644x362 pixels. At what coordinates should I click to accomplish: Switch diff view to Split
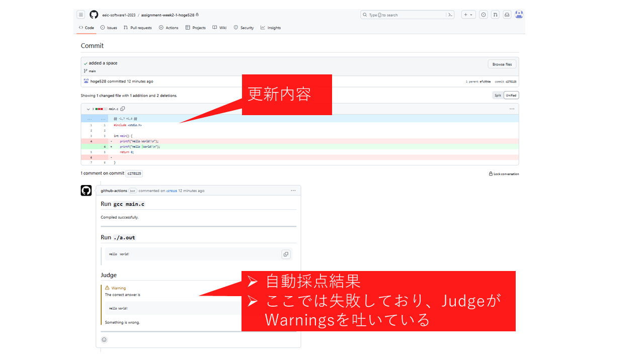(498, 95)
